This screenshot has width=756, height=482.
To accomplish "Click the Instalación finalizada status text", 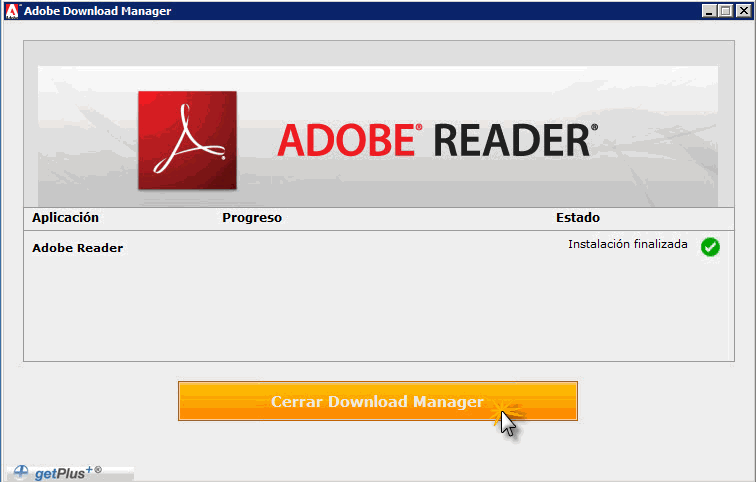I will [x=628, y=244].
